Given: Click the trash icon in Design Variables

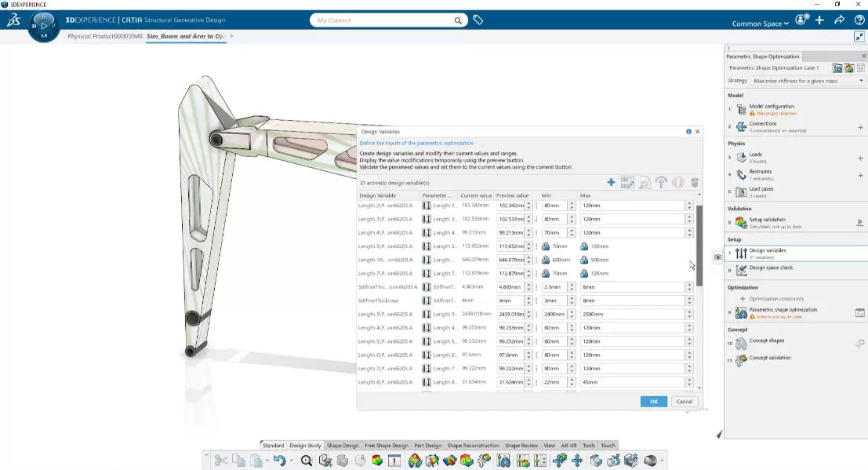Looking at the screenshot, I should click(694, 182).
